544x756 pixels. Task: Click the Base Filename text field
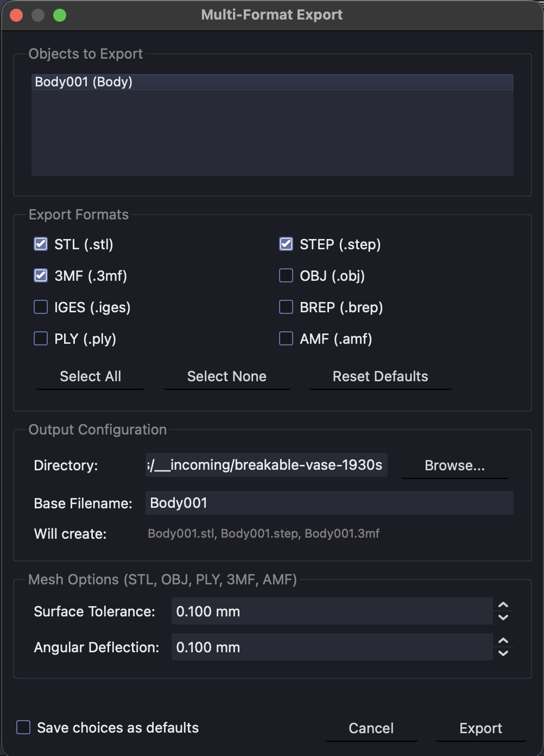tap(329, 503)
